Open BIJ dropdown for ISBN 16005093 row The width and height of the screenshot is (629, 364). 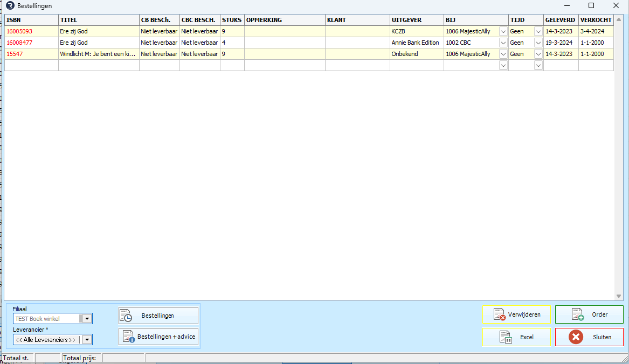(x=503, y=31)
